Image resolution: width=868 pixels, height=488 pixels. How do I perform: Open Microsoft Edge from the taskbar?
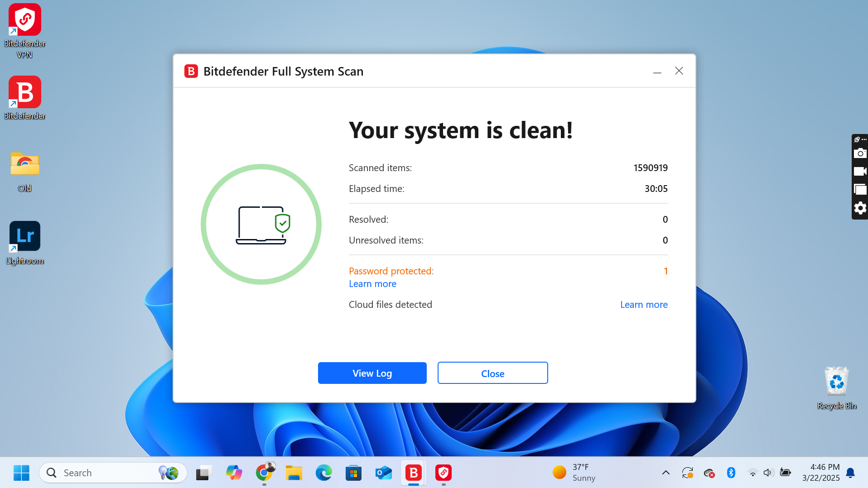point(323,473)
